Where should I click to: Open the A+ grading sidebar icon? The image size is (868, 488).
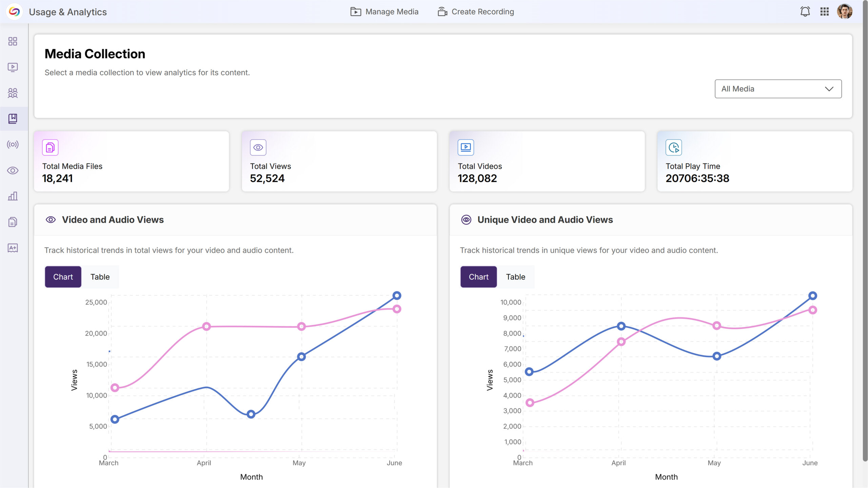click(13, 248)
